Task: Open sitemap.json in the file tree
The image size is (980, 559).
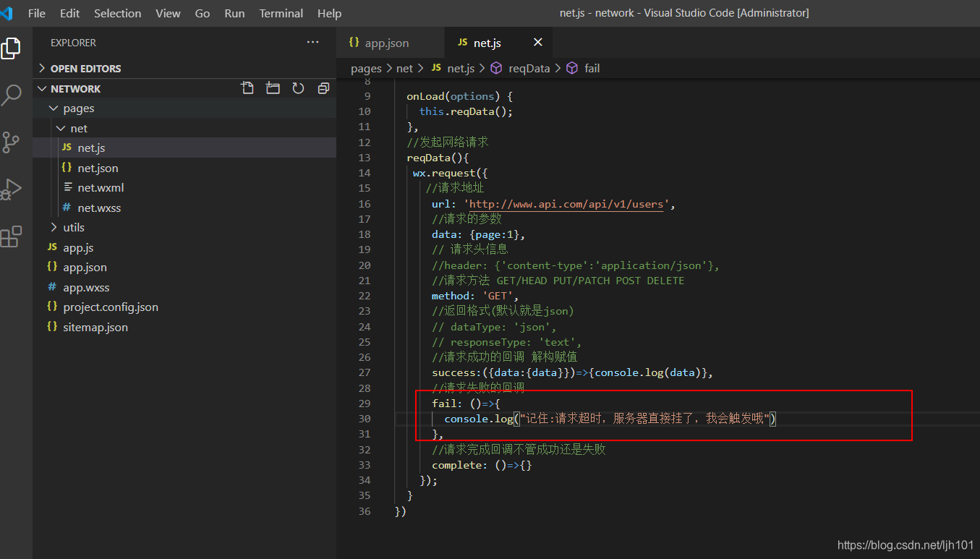Action: click(184, 327)
